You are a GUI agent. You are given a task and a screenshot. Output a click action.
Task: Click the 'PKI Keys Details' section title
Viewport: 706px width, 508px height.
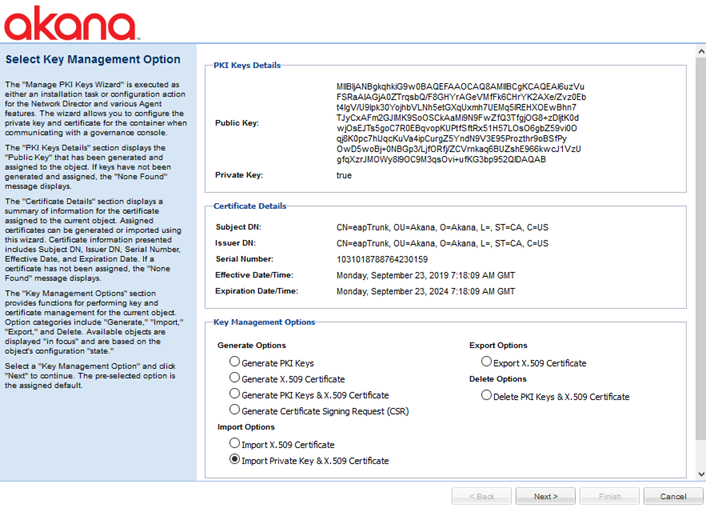(x=247, y=65)
